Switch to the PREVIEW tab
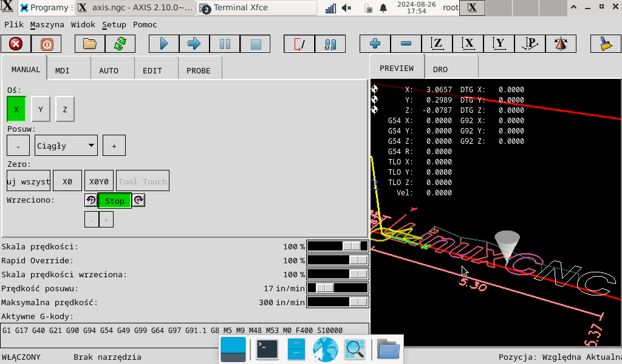Screen dimensions: 622x364 click(x=397, y=68)
